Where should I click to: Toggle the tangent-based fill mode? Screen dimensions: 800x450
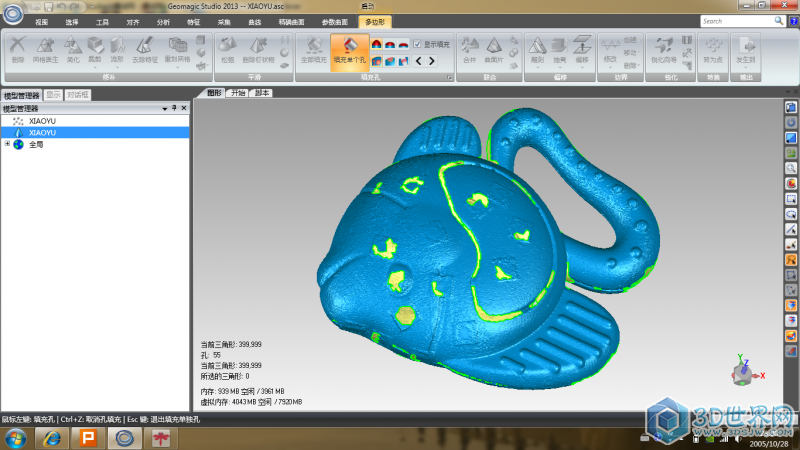[x=390, y=44]
